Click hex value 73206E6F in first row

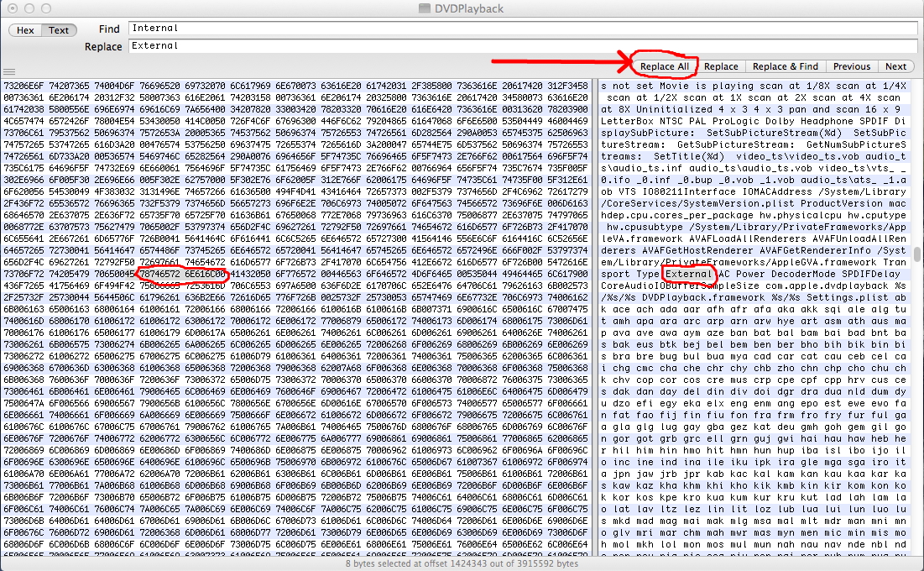click(x=23, y=86)
